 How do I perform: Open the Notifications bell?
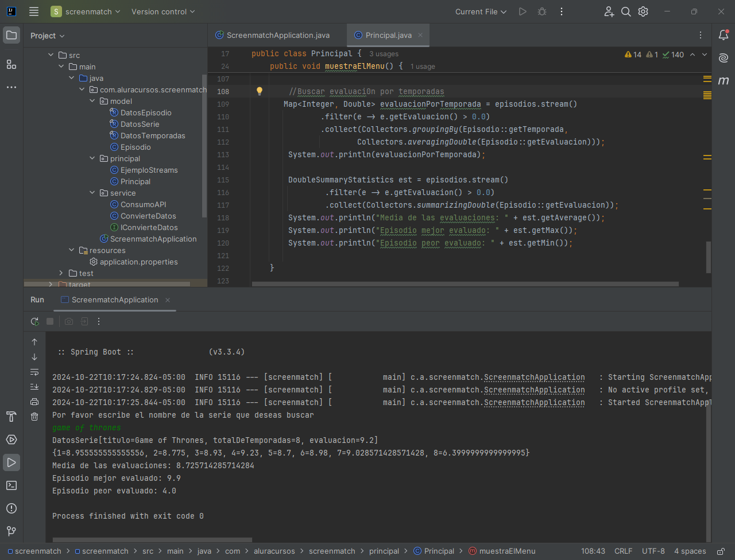click(x=724, y=36)
